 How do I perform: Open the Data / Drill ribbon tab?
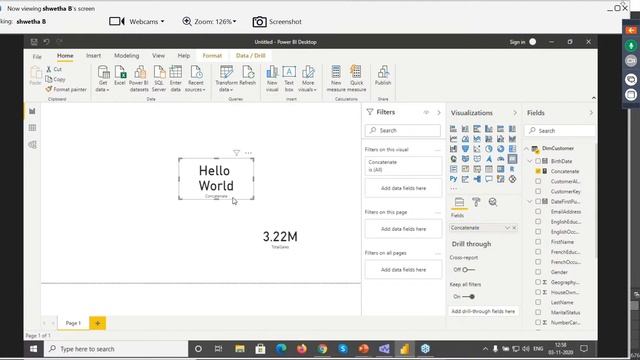(251, 56)
